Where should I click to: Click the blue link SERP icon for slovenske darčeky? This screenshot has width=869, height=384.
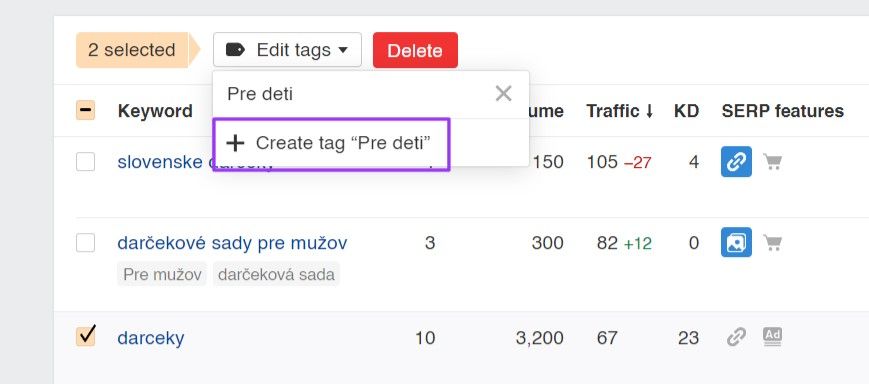point(736,161)
